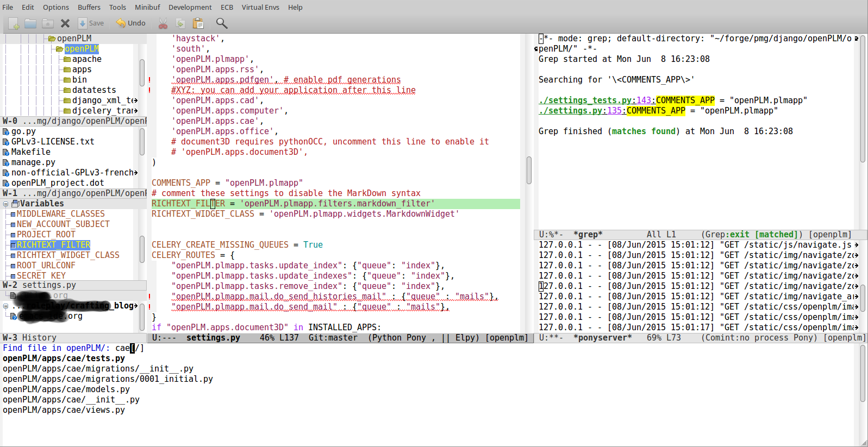Click folder icon of top openPLM directory
The image size is (868, 447).
[52, 39]
